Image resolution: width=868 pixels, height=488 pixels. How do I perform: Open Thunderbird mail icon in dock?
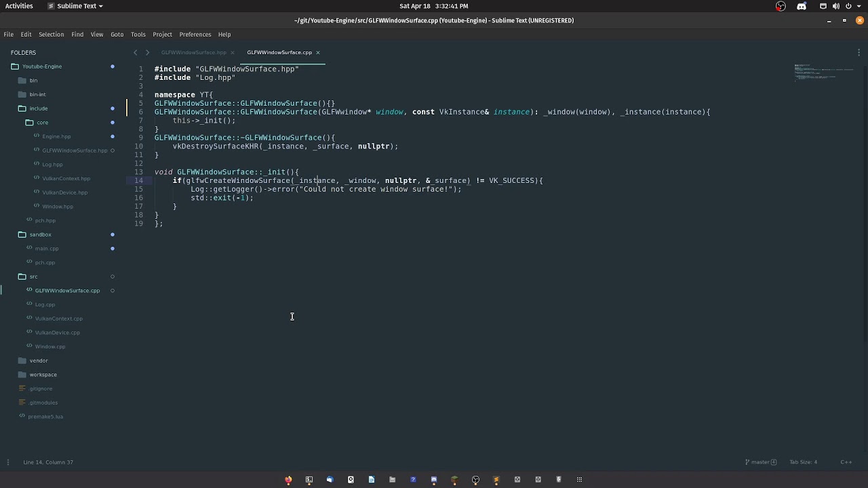pos(330,480)
